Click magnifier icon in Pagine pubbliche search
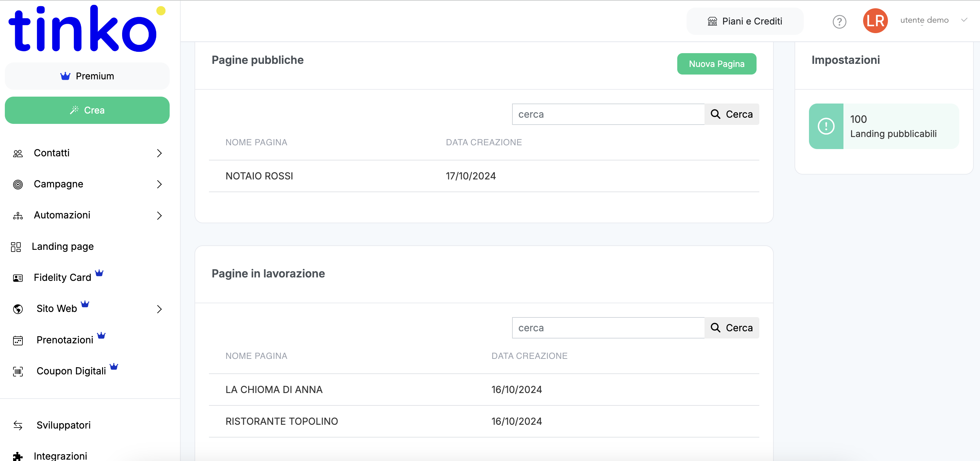This screenshot has width=980, height=461. pos(715,114)
